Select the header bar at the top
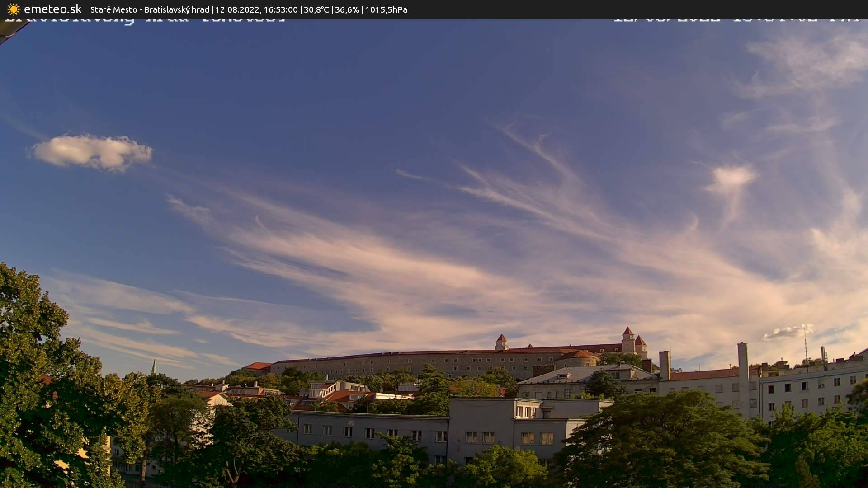Image resolution: width=868 pixels, height=488 pixels. (x=434, y=9)
